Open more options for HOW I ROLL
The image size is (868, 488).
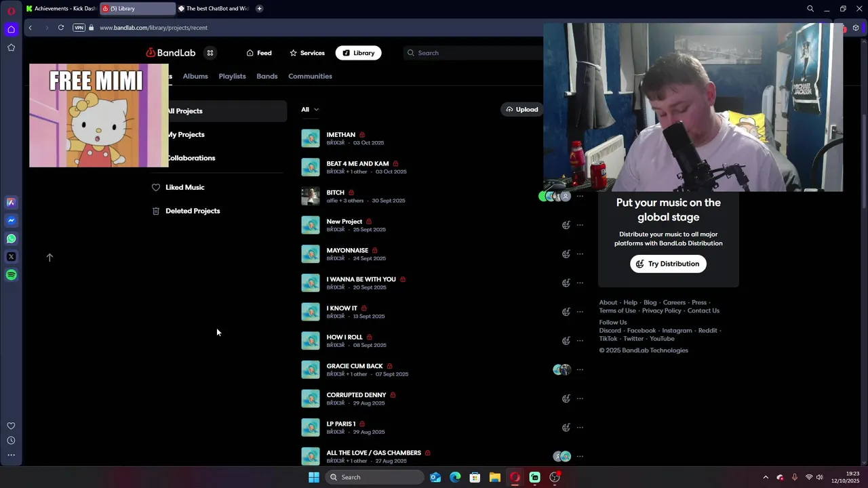[580, 341]
